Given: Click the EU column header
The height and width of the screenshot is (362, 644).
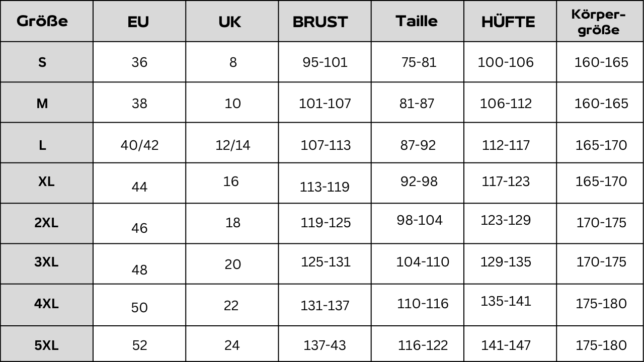Looking at the screenshot, I should pos(138,22).
